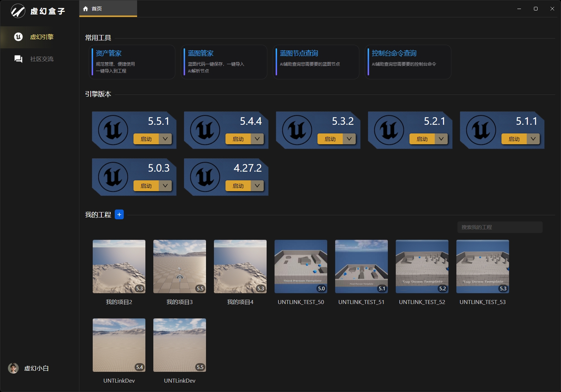
Task: Expand the dropdown arrow for engine 5.3.2
Action: [x=349, y=139]
